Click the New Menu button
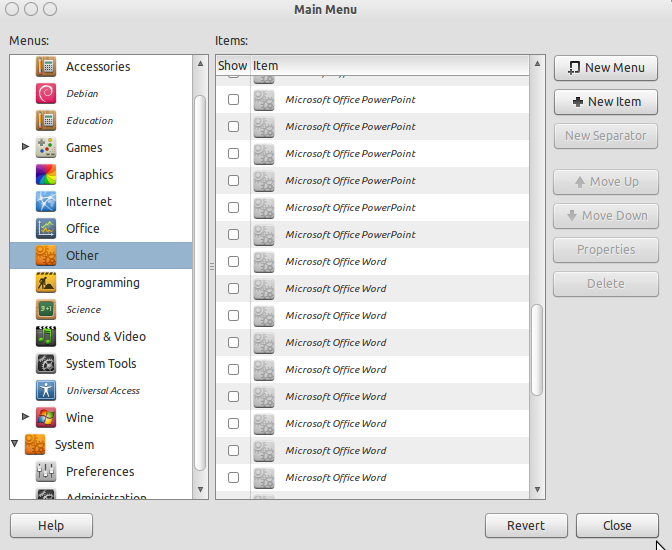 [606, 68]
